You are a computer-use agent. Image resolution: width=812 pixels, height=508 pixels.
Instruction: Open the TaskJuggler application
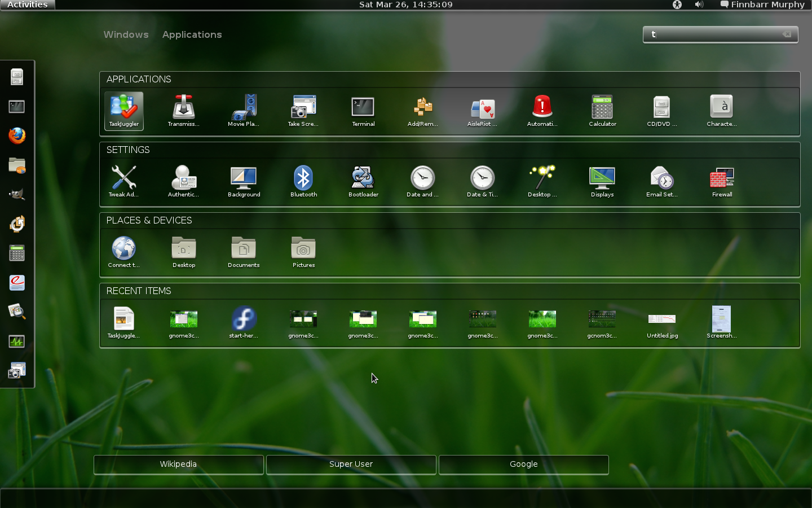click(124, 111)
